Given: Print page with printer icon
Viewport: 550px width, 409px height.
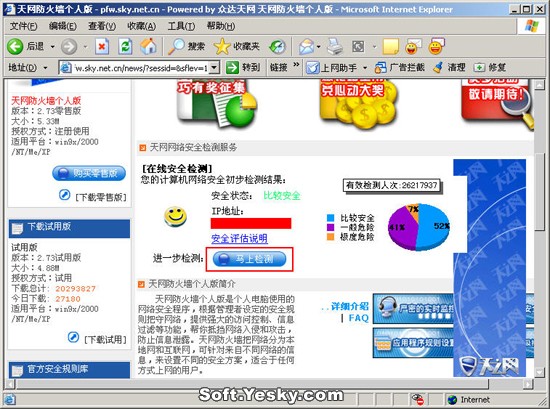Looking at the screenshot, I should (335, 46).
